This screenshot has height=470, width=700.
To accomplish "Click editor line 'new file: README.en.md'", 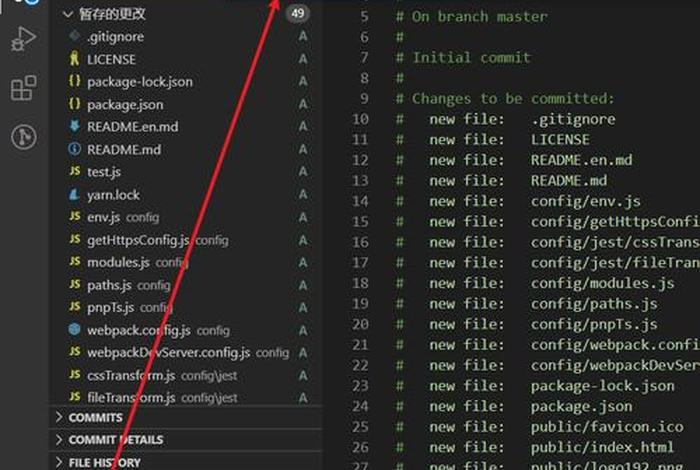I will coord(514,160).
